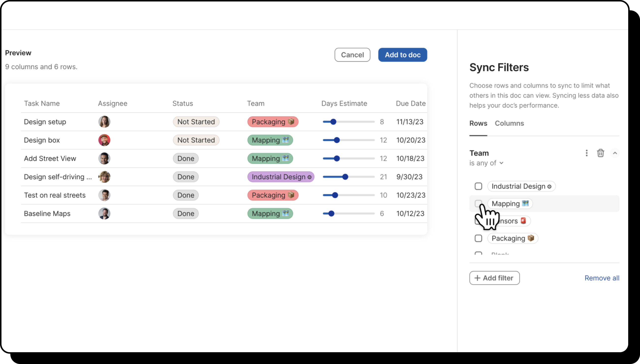Check the Mapping filter checkbox
Image resolution: width=640 pixels, height=364 pixels.
click(x=478, y=203)
